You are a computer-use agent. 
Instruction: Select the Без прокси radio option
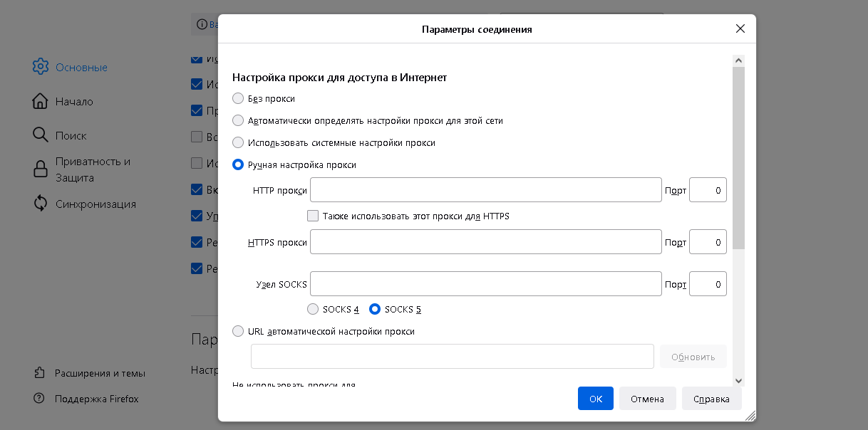[x=238, y=98]
